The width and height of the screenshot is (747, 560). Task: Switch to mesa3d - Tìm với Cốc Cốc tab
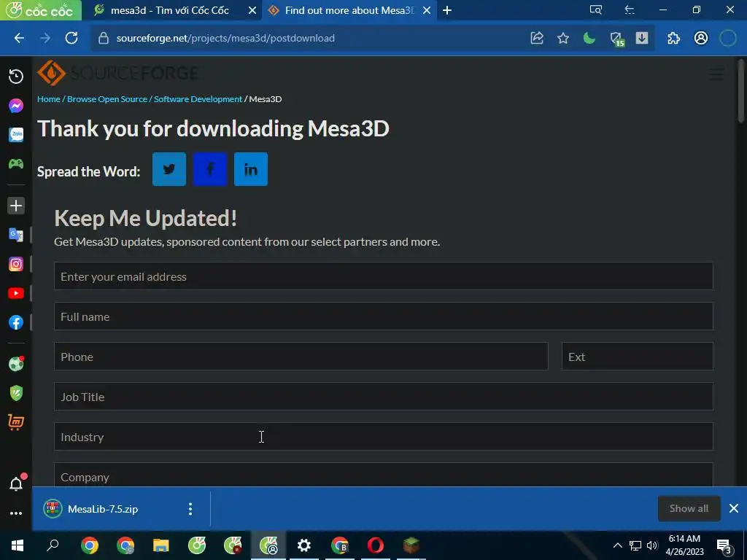169,10
